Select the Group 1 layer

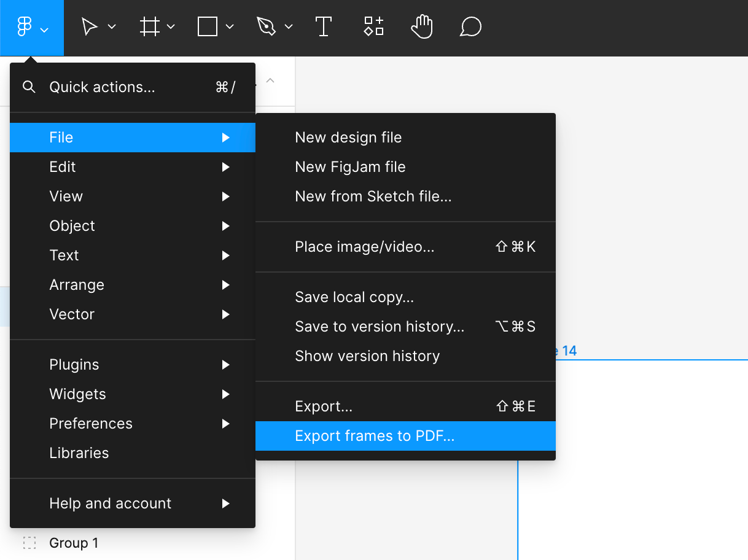tap(74, 543)
